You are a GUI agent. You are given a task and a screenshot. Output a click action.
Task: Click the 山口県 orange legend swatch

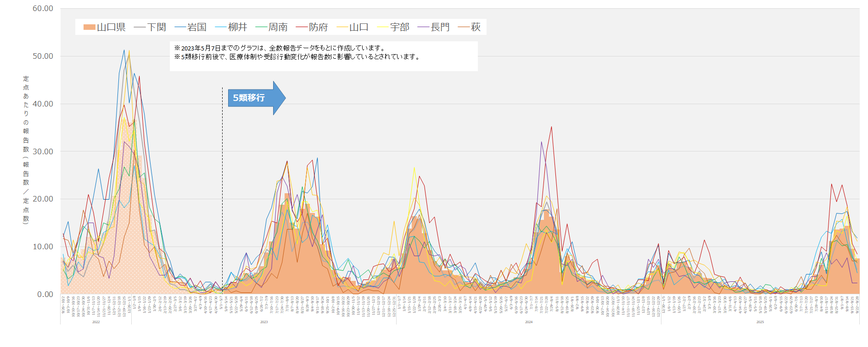coord(89,28)
